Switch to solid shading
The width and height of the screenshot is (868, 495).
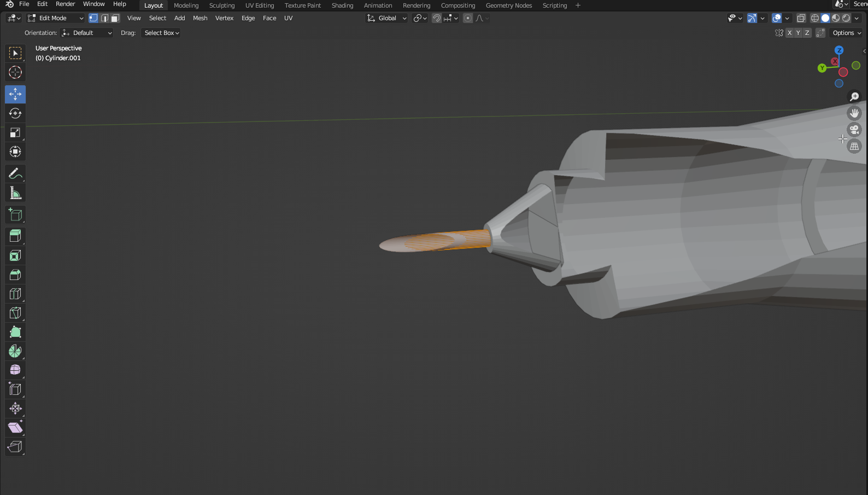click(x=825, y=18)
